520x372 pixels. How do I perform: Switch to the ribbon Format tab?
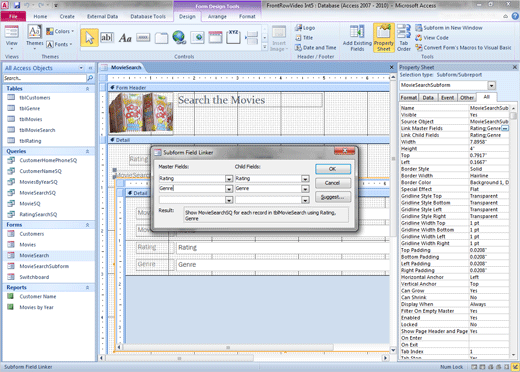[247, 16]
